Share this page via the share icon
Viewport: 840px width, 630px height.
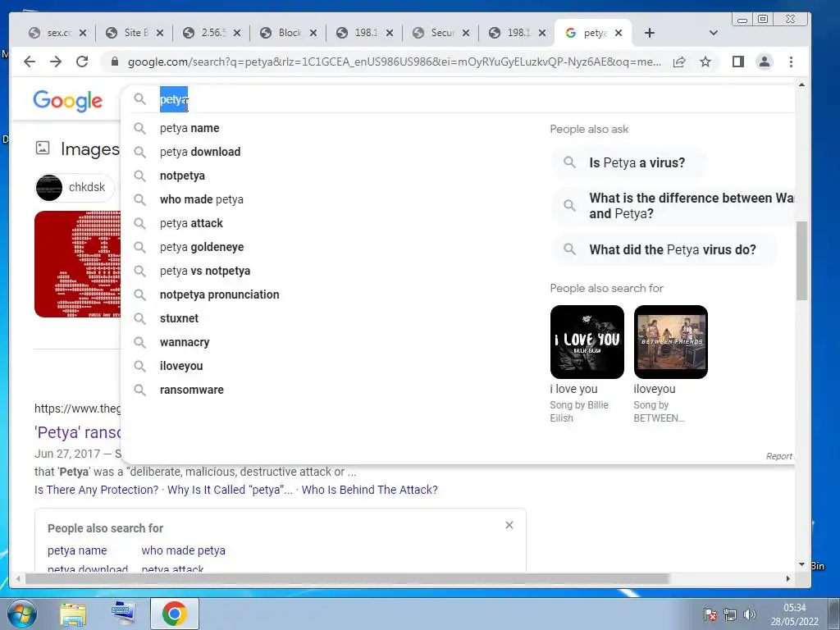[x=679, y=62]
